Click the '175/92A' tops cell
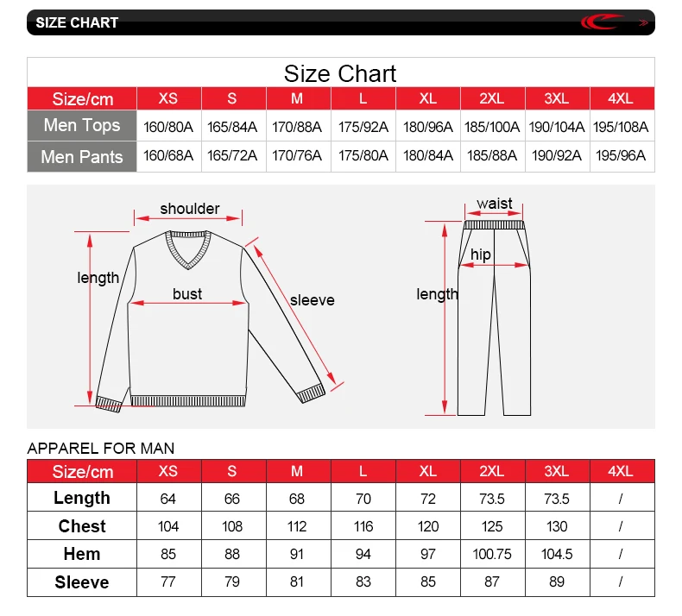The width and height of the screenshot is (682, 616). pyautogui.click(x=363, y=127)
